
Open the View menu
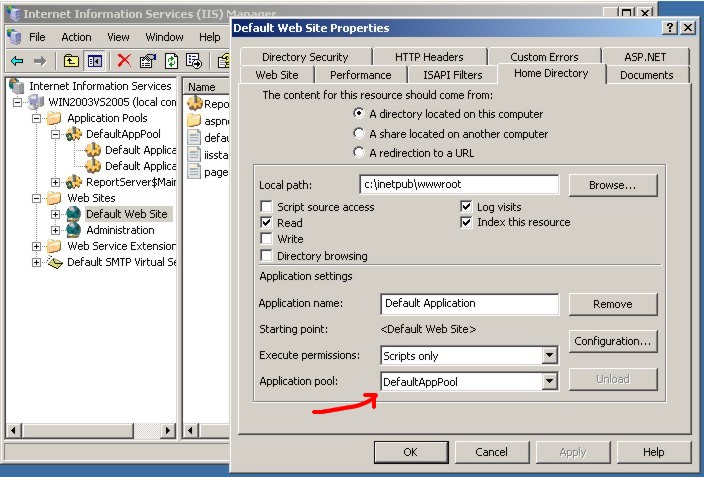[118, 37]
